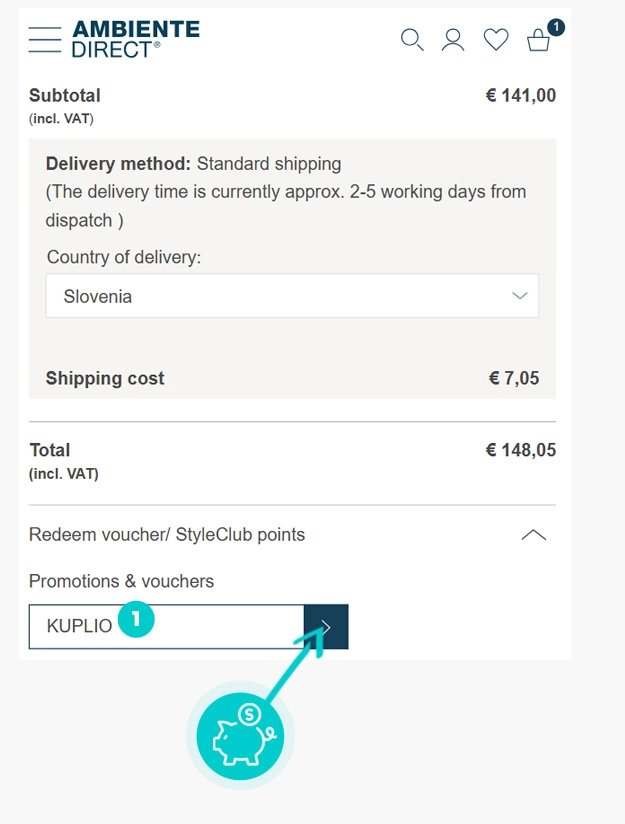Open the user account icon
625x824 pixels.
453,40
